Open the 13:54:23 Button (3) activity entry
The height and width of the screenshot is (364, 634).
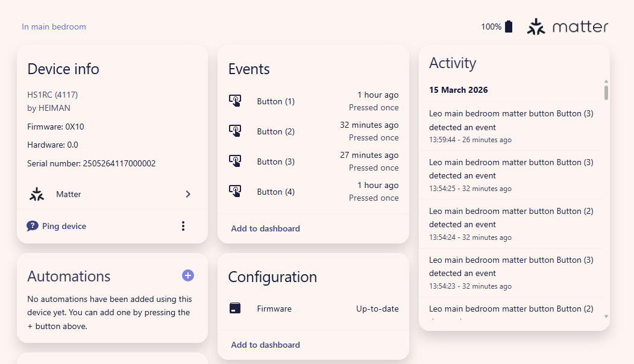[511, 272]
